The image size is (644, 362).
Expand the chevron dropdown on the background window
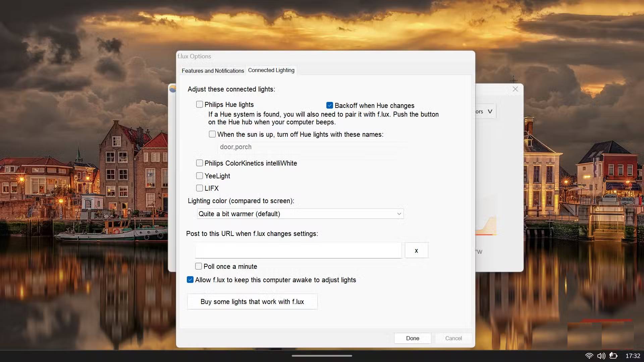pyautogui.click(x=490, y=111)
